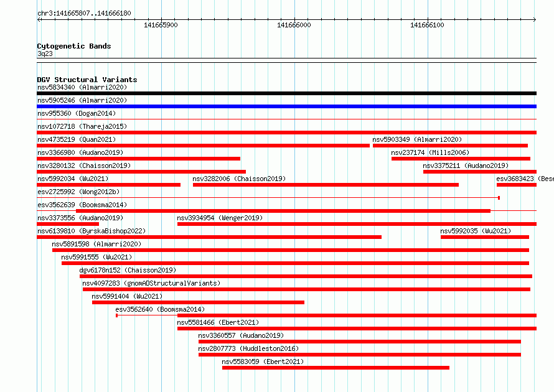
Task: Click ruler position 141665900
Action: 161,25
